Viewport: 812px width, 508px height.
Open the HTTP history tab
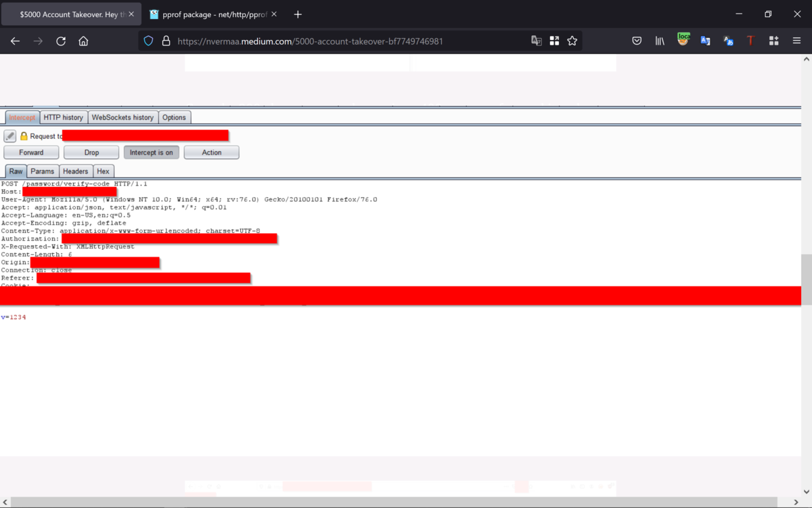pos(64,118)
